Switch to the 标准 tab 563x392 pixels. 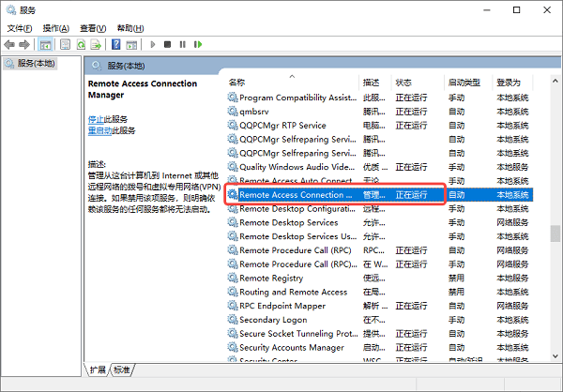[x=121, y=369]
